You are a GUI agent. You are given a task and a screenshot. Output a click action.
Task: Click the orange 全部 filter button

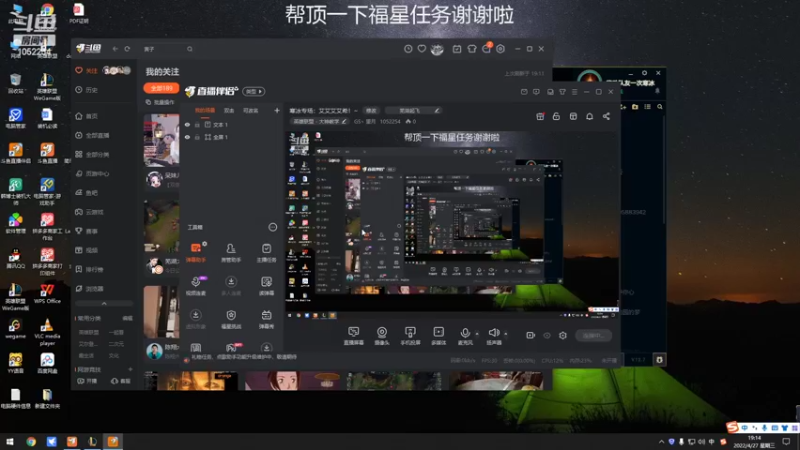point(161,88)
